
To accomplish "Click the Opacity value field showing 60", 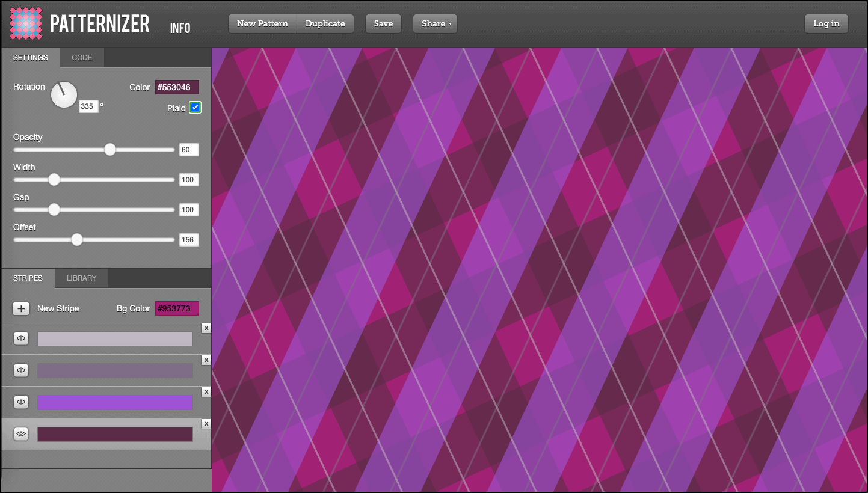I will click(x=189, y=150).
